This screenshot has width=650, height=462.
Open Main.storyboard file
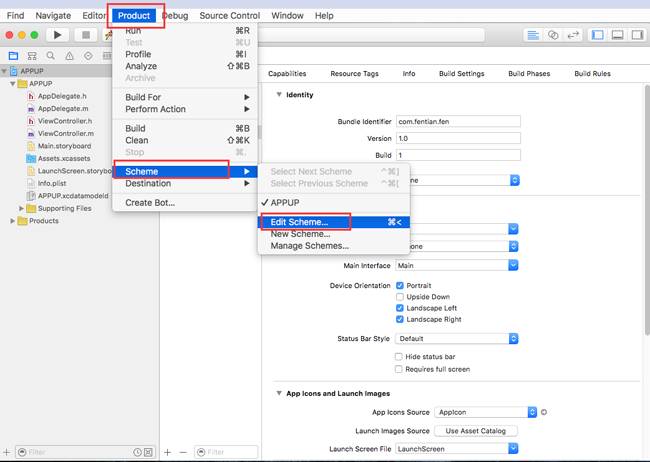(x=64, y=146)
